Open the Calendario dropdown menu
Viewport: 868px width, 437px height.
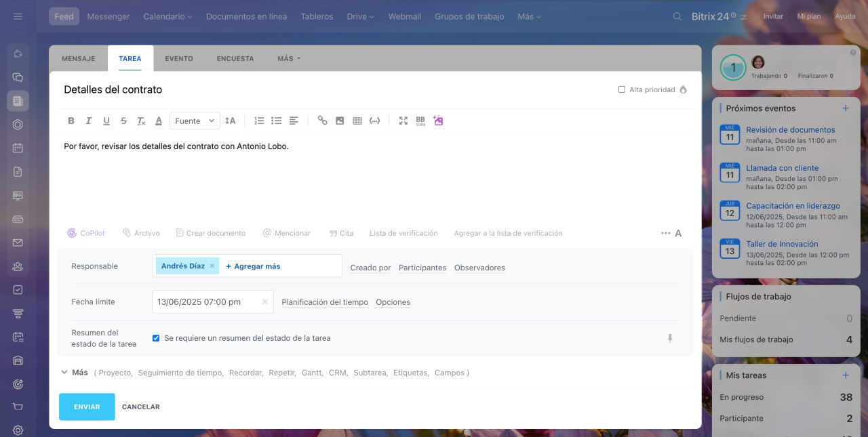167,16
